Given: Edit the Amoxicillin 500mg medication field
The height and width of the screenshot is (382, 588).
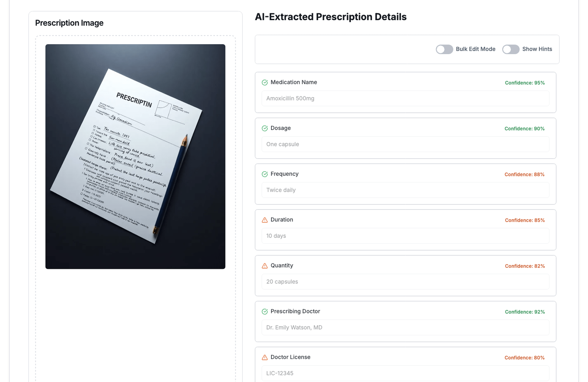Looking at the screenshot, I should (x=405, y=99).
